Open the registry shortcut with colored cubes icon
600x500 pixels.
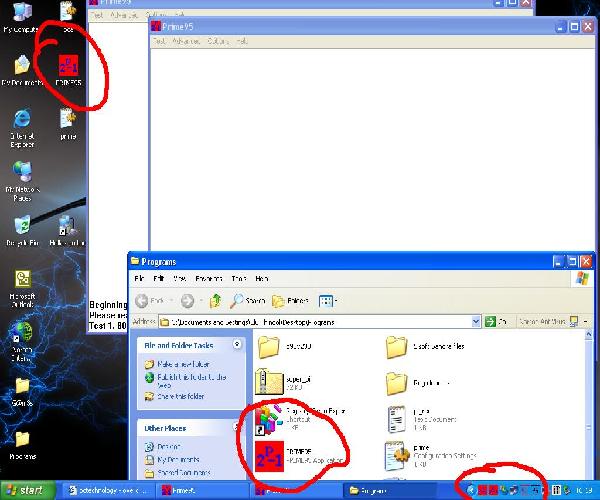[x=269, y=420]
